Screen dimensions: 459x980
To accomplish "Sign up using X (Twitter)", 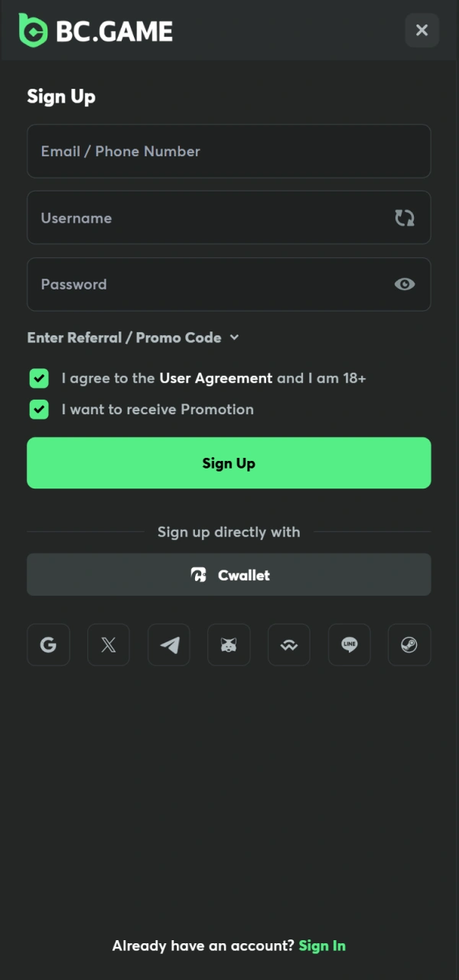I will click(x=108, y=645).
